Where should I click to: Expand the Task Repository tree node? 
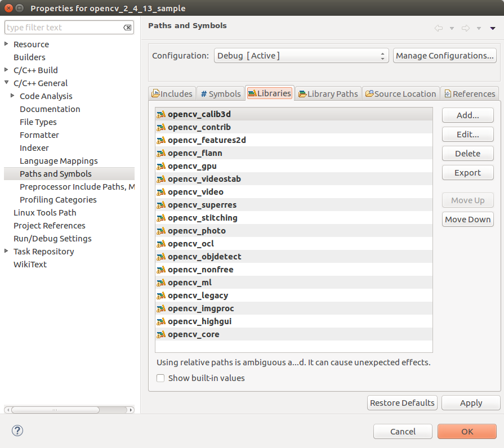pyautogui.click(x=6, y=251)
